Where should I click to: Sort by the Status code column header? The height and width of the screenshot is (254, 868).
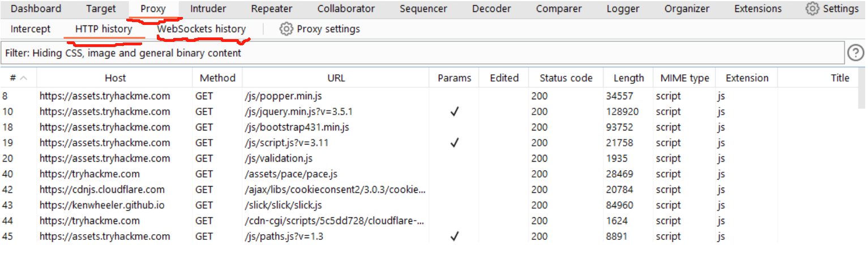pyautogui.click(x=566, y=78)
